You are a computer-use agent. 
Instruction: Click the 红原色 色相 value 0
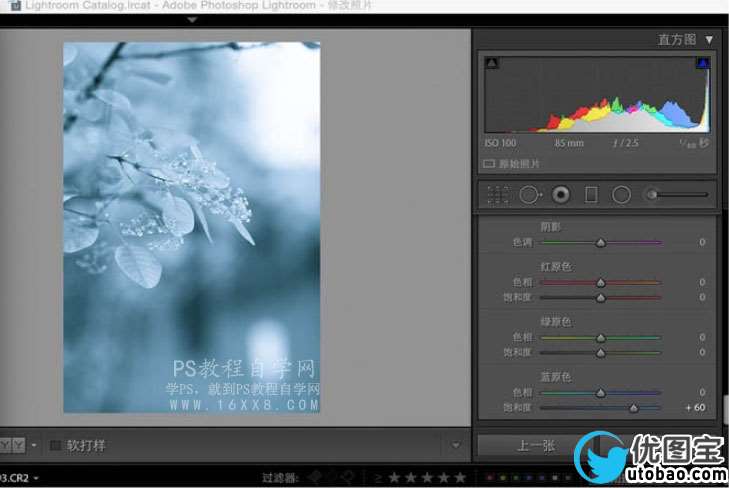[702, 282]
